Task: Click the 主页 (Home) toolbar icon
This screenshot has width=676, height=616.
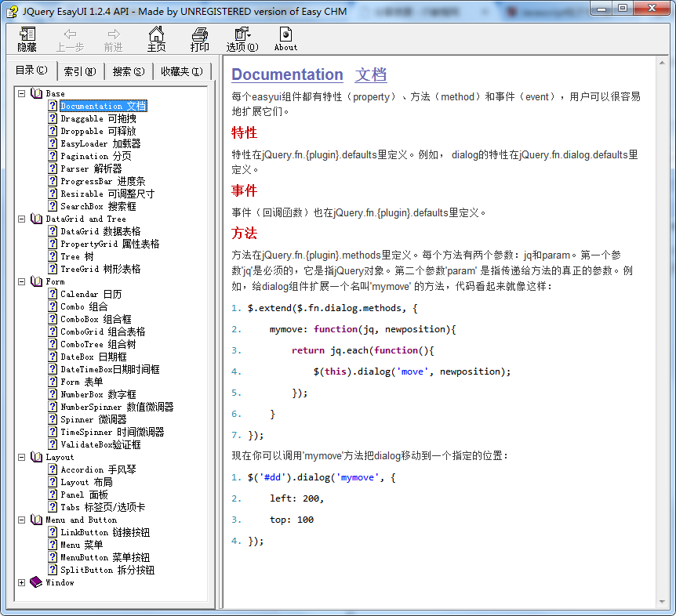Action: point(157,38)
